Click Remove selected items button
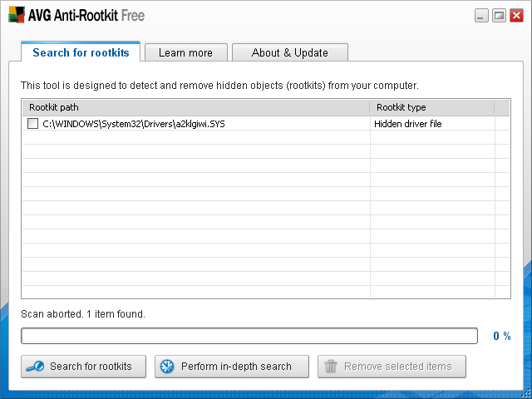Viewport: 532px width, 399px height. tap(392, 367)
